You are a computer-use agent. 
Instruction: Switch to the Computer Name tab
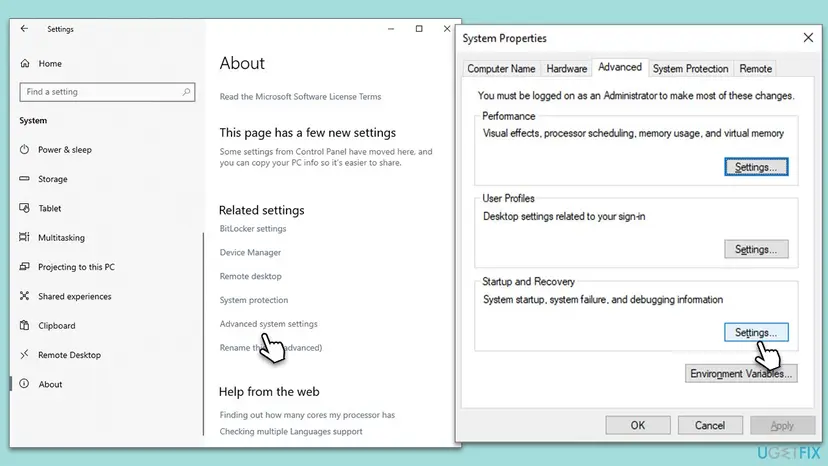pos(501,69)
